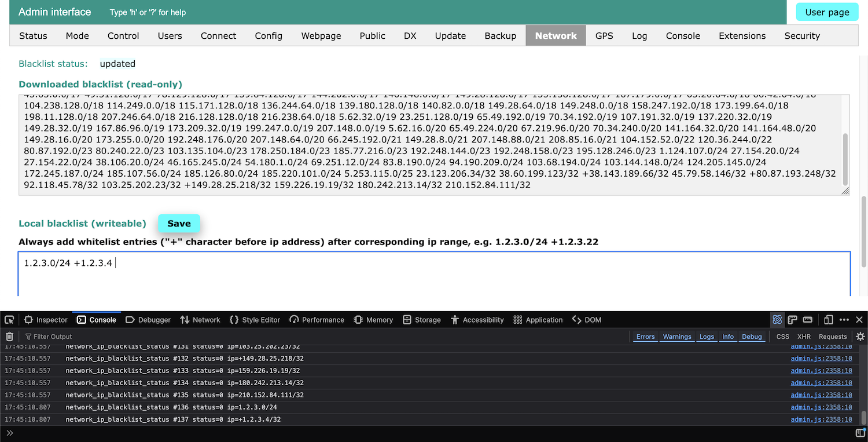Toggle the XHR filter in console
The image size is (868, 442).
click(804, 337)
